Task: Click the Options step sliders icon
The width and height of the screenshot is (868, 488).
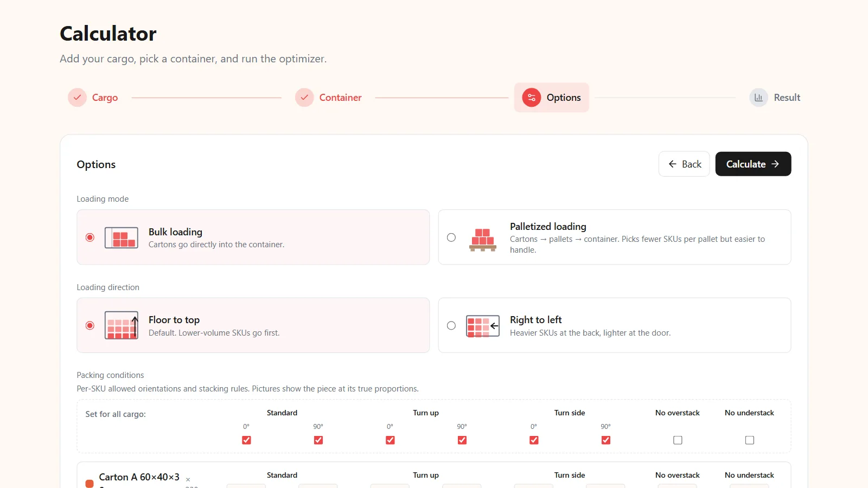Action: (532, 98)
